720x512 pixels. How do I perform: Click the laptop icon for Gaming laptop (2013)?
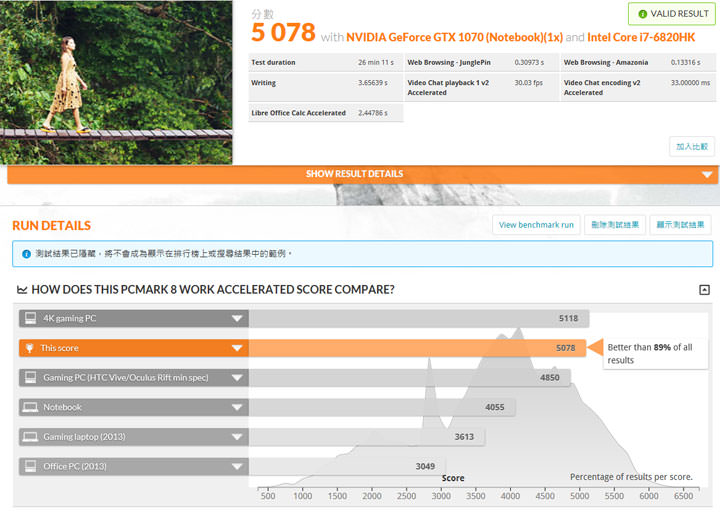point(30,437)
